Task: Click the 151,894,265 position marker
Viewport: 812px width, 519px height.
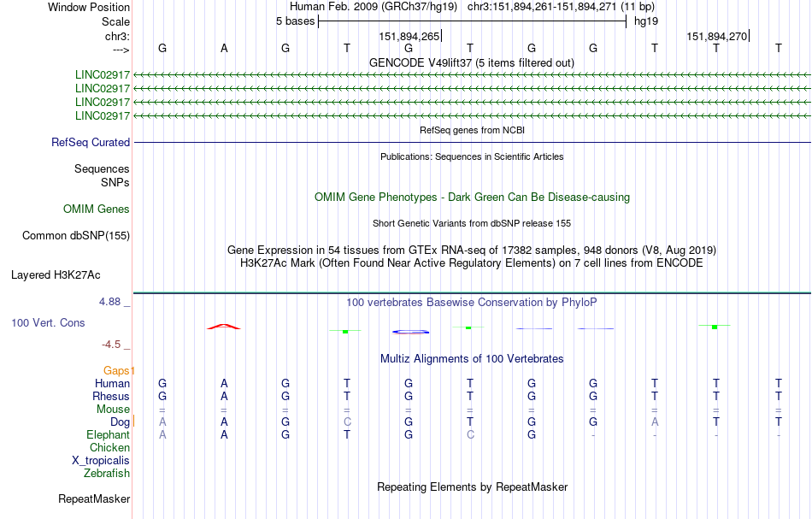Action: (409, 36)
